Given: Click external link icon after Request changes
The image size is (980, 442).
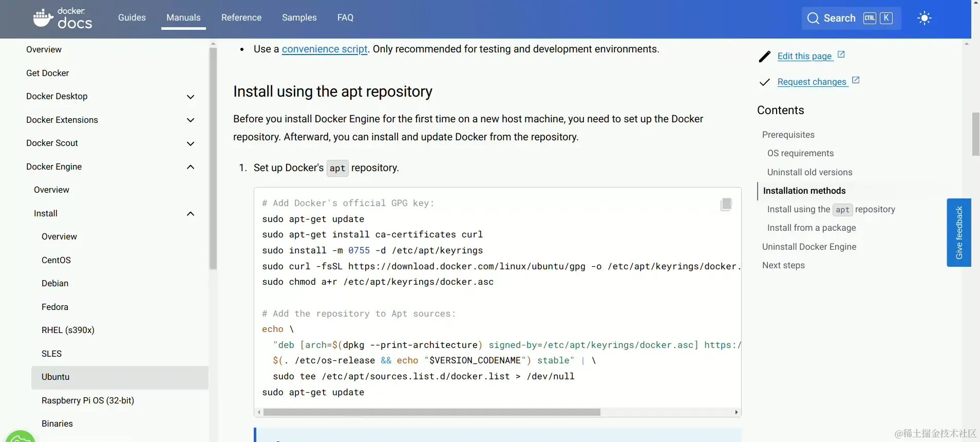Looking at the screenshot, I should (856, 80).
